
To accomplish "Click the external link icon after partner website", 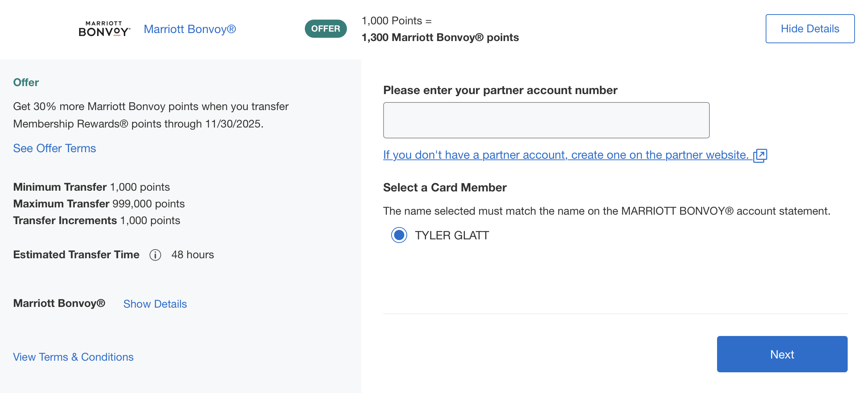I will coord(760,155).
